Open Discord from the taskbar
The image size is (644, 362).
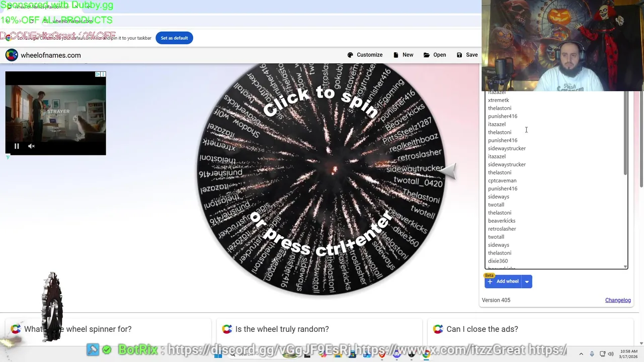[397, 355]
